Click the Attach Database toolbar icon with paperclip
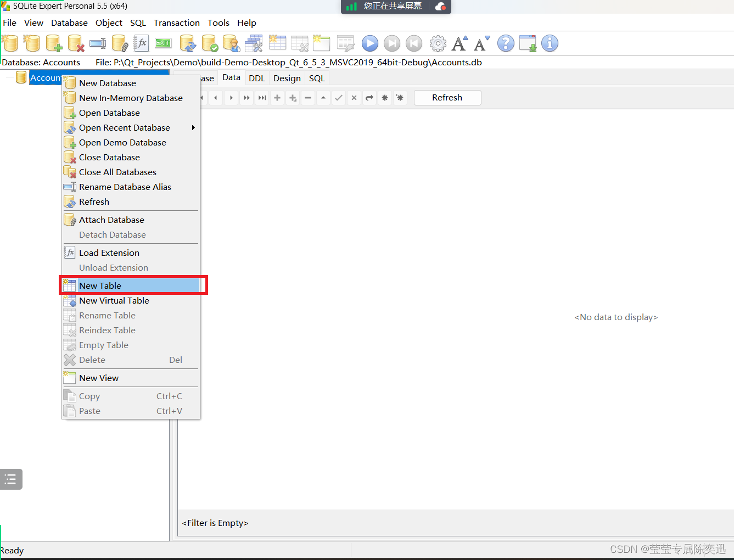This screenshot has width=734, height=560. 120,43
